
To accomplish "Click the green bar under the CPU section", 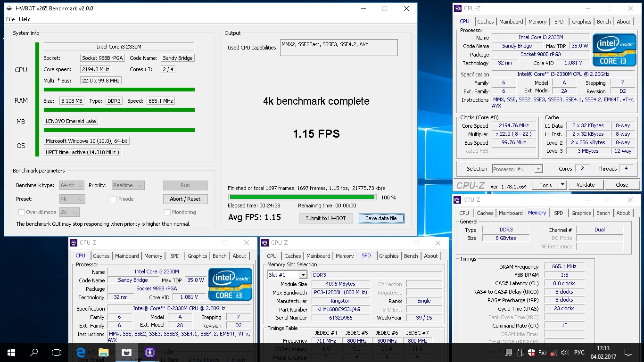I will coord(119,90).
